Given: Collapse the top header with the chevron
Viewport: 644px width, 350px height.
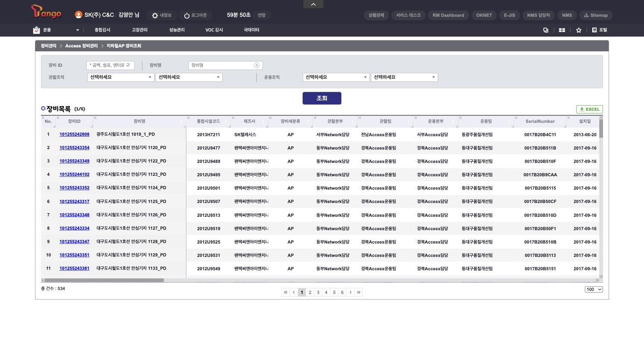Looking at the screenshot, I should (313, 4).
